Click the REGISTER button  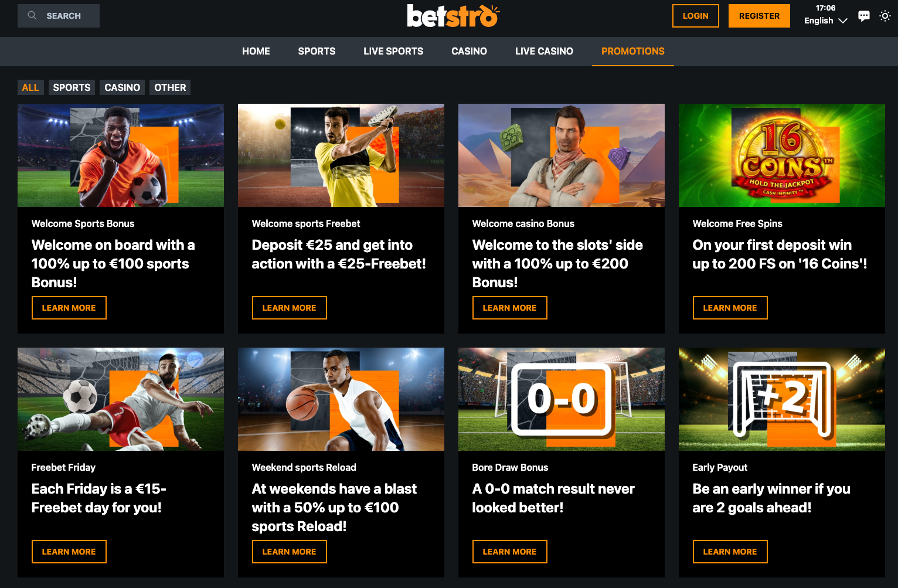coord(759,16)
